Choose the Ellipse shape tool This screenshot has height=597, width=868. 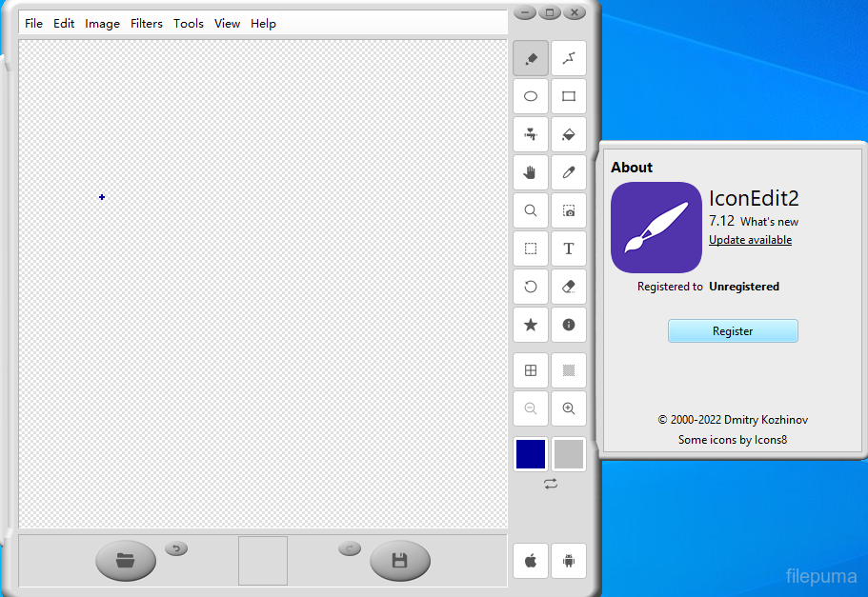(531, 96)
